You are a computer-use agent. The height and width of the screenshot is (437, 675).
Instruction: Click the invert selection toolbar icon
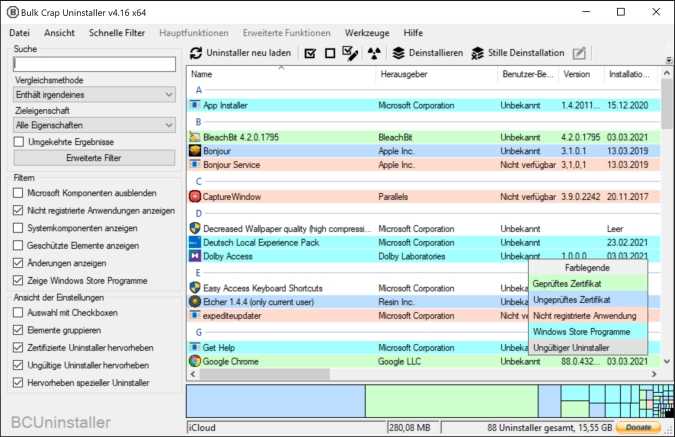point(350,53)
